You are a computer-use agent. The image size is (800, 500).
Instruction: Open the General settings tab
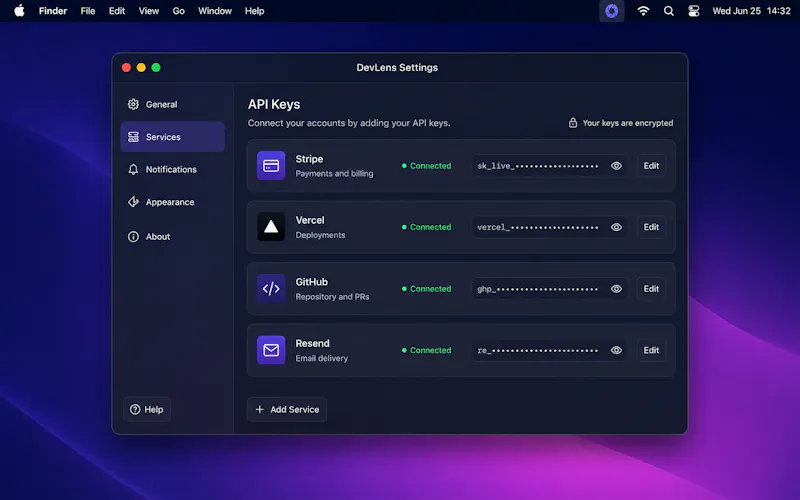click(172, 104)
